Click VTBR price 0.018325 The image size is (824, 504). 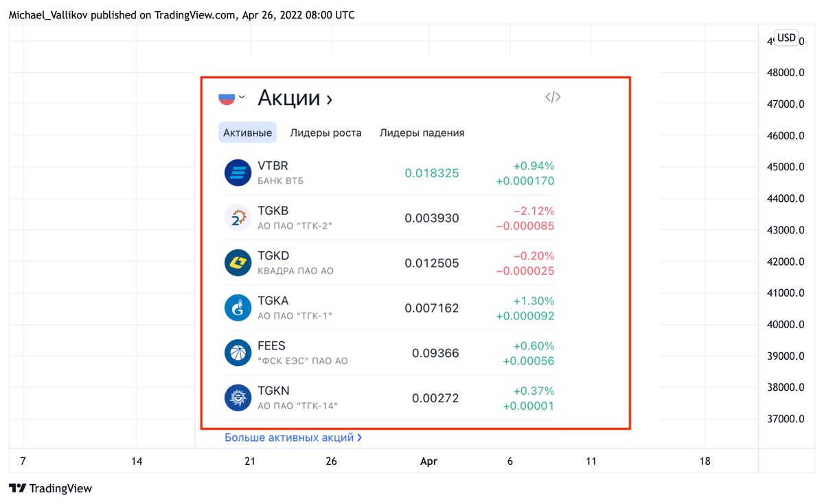click(431, 173)
